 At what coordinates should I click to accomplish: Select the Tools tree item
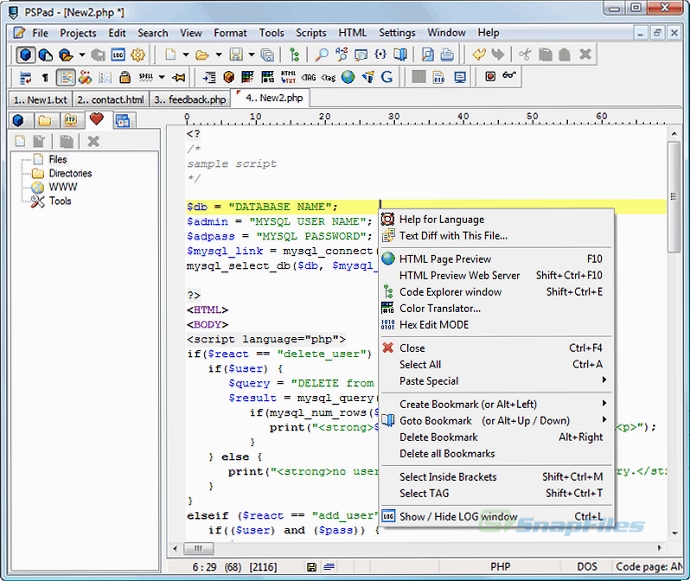60,201
